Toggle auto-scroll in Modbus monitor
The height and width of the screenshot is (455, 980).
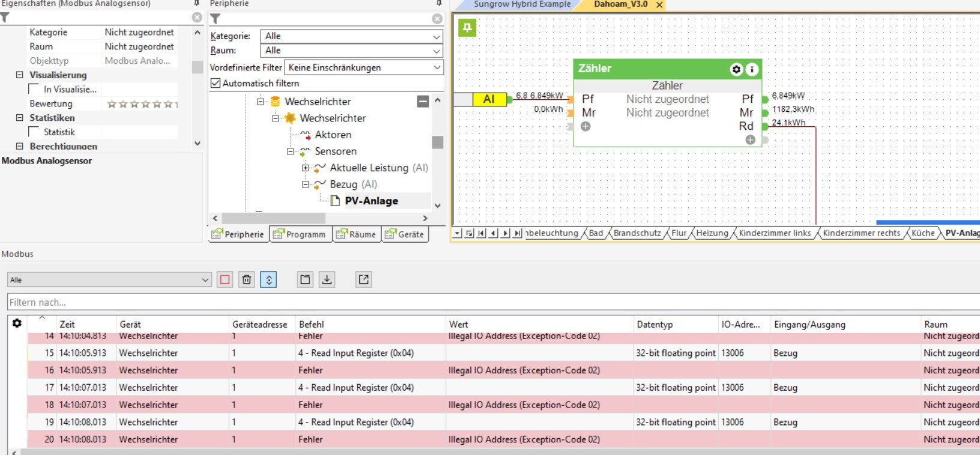click(x=268, y=279)
